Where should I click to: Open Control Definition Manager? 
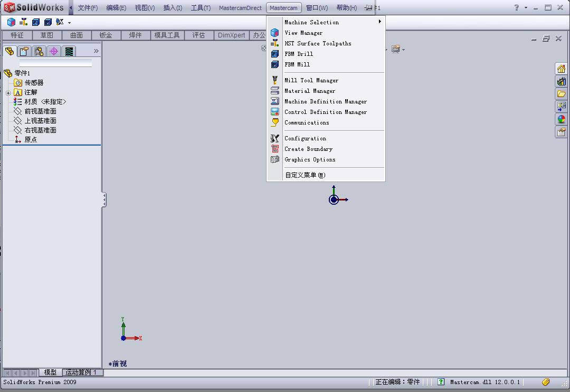[x=326, y=112]
